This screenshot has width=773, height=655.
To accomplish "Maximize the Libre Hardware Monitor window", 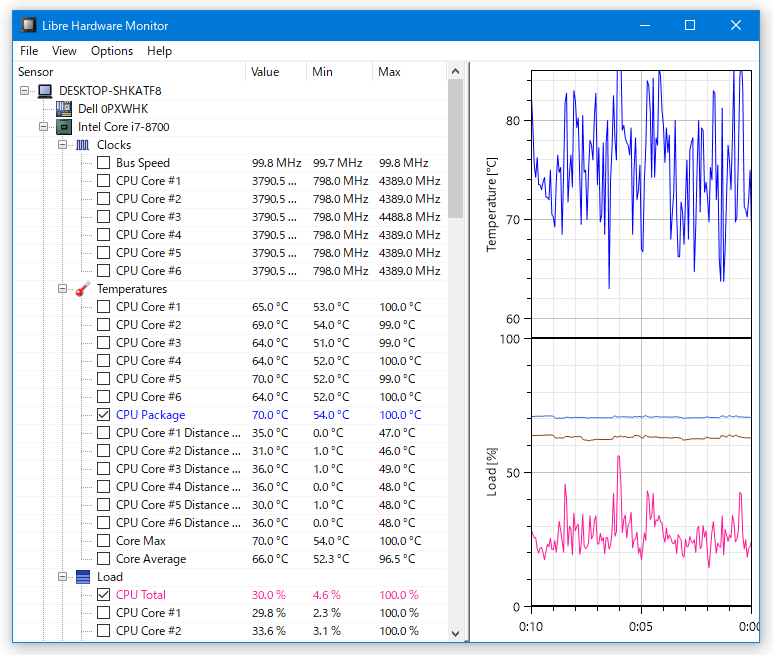I will [690, 25].
